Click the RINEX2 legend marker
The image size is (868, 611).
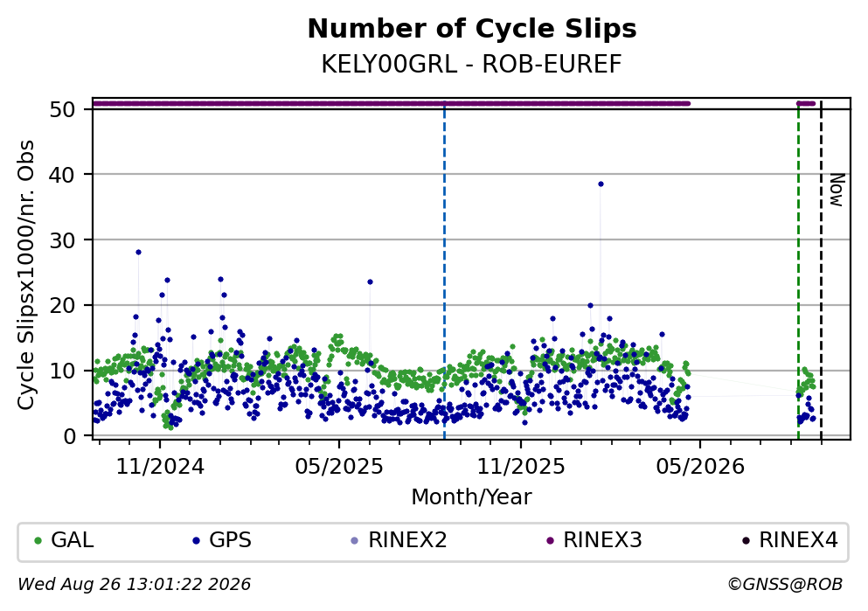point(355,541)
